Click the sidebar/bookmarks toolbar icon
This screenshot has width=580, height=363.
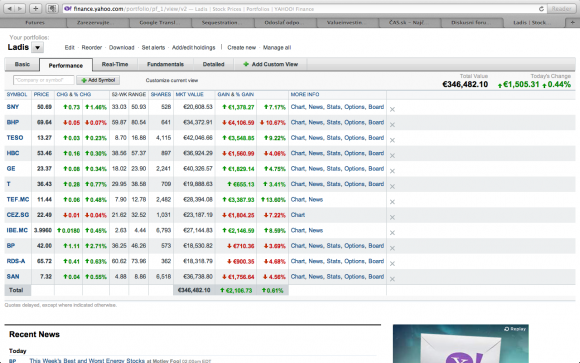coord(52,9)
